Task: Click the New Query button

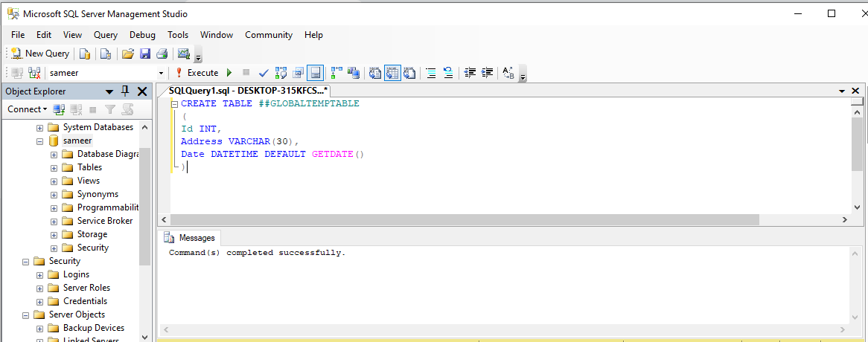Action: coord(40,54)
